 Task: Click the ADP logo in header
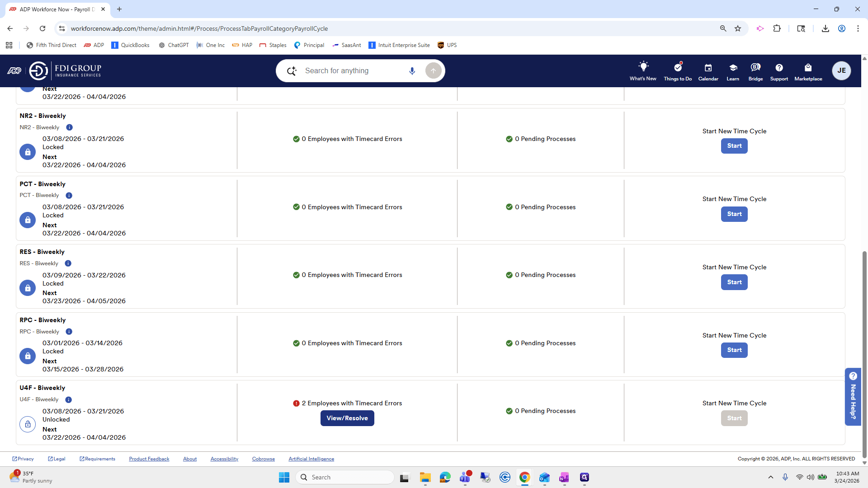pyautogui.click(x=14, y=70)
